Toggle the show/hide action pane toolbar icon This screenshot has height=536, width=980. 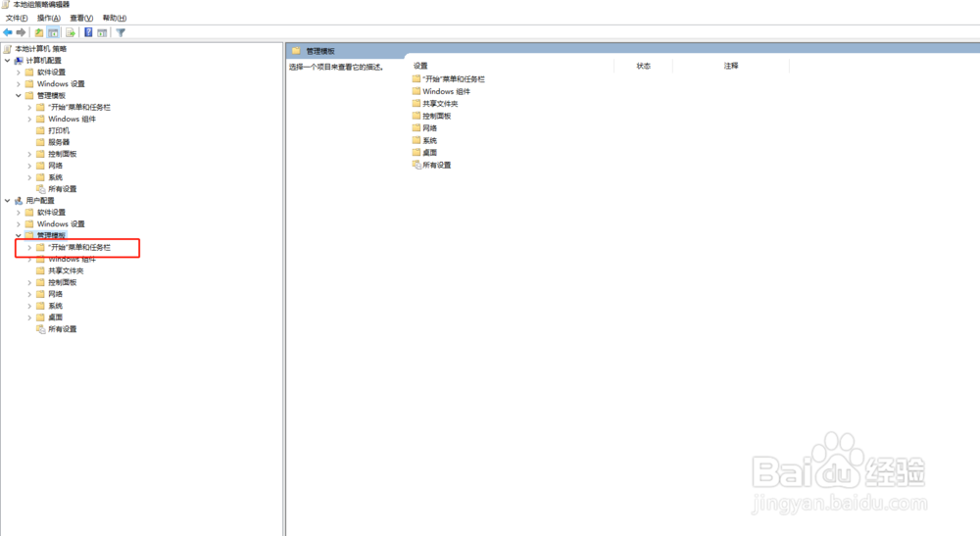[x=102, y=32]
